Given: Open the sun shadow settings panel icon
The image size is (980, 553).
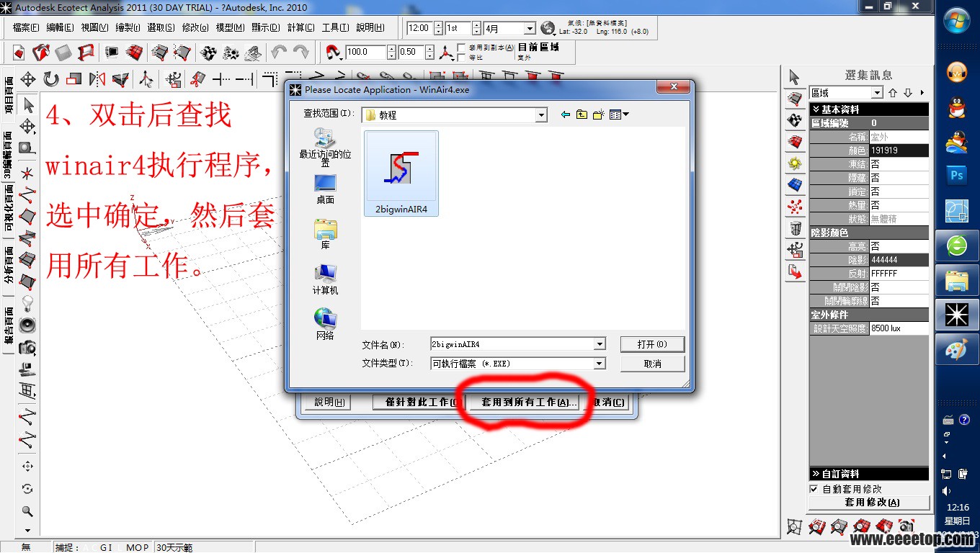Looking at the screenshot, I should 795,163.
